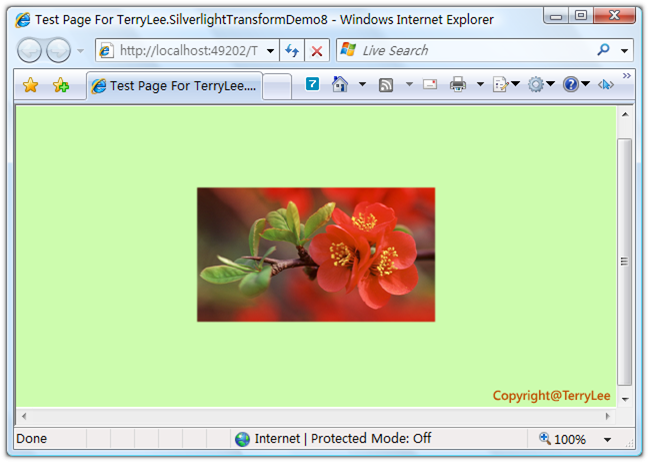This screenshot has height=462, width=648.
Task: Click the red flower image
Action: click(x=316, y=255)
